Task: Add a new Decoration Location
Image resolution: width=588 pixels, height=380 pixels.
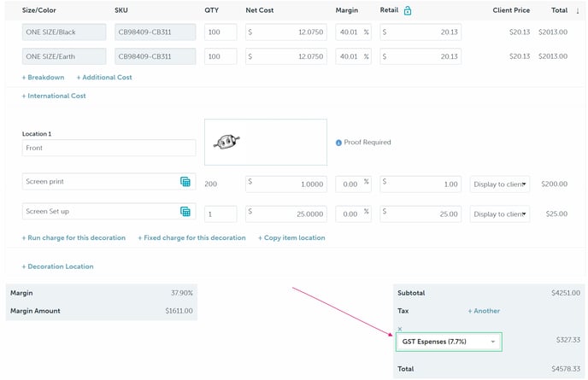Action: (57, 266)
